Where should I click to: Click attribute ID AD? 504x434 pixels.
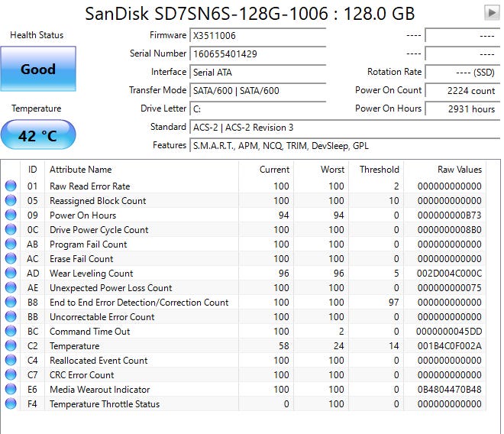coord(33,273)
